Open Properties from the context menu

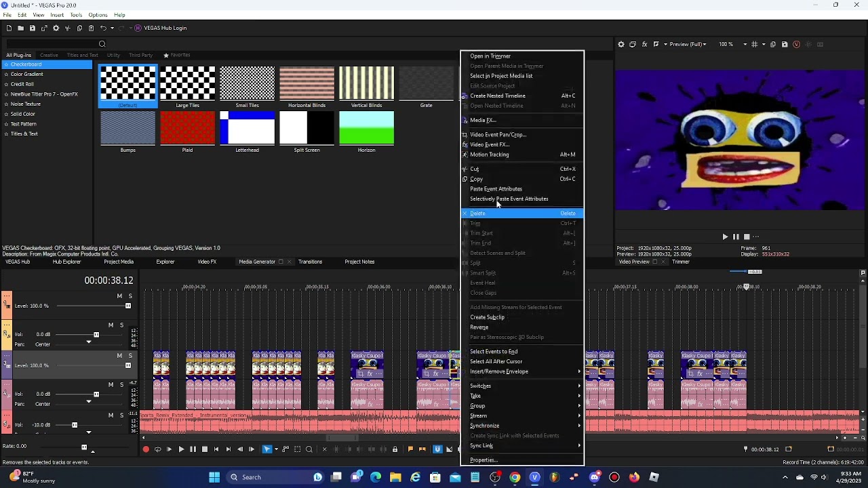522,460
